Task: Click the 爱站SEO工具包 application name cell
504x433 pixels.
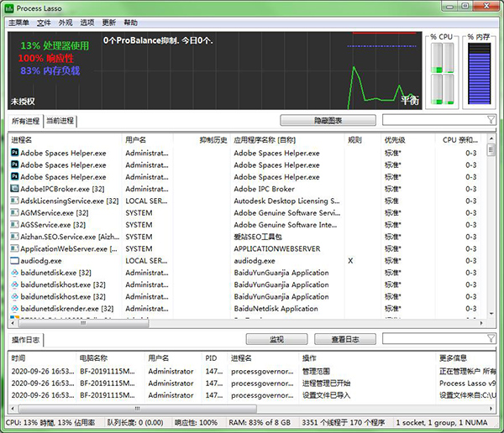Action: pyautogui.click(x=258, y=237)
